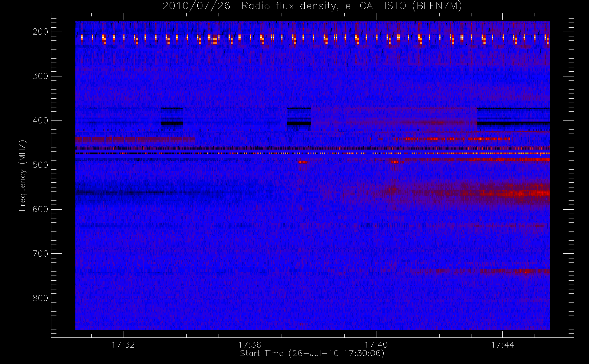Click the 17:44 time tick label
This screenshot has width=589, height=364.
(x=502, y=345)
